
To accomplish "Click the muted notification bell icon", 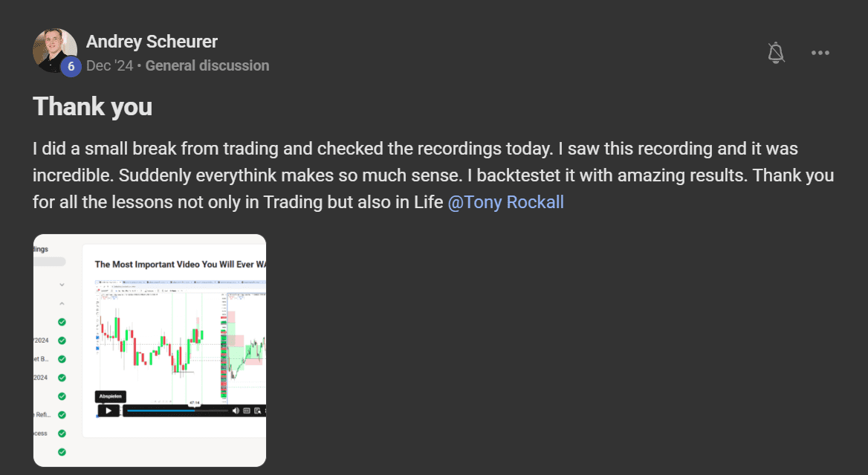I will pyautogui.click(x=776, y=53).
